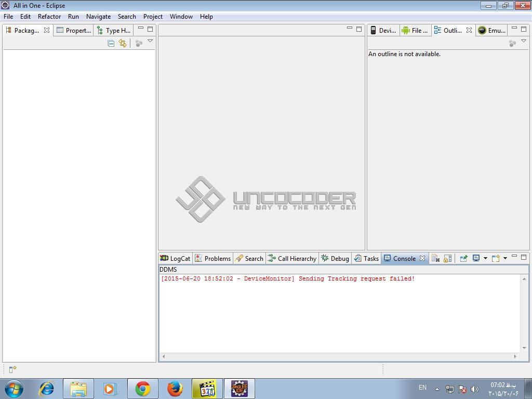Screen dimensions: 532x399
Task: Open the Package Explorer view menu arrow
Action: click(x=150, y=41)
